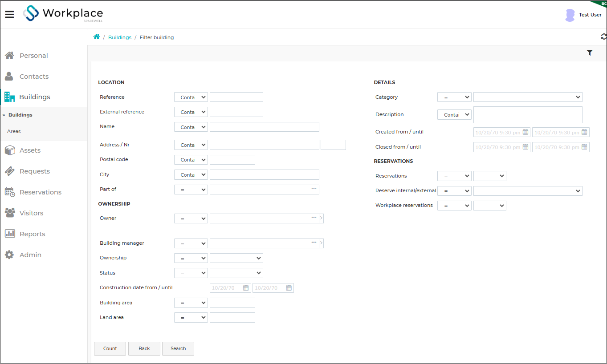Image resolution: width=607 pixels, height=364 pixels.
Task: Expand Workplace reservations value dropdown
Action: coord(490,206)
